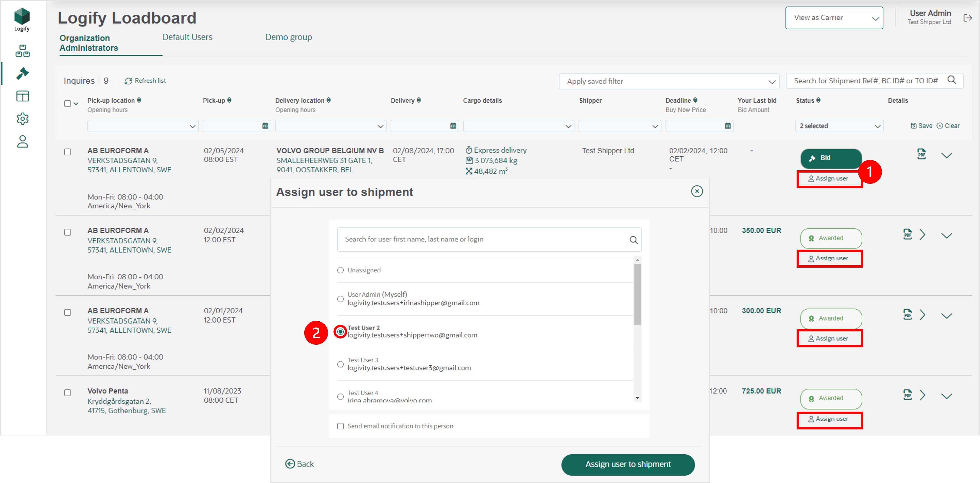The image size is (980, 483).
Task: Sort by Status column
Action: (818, 100)
